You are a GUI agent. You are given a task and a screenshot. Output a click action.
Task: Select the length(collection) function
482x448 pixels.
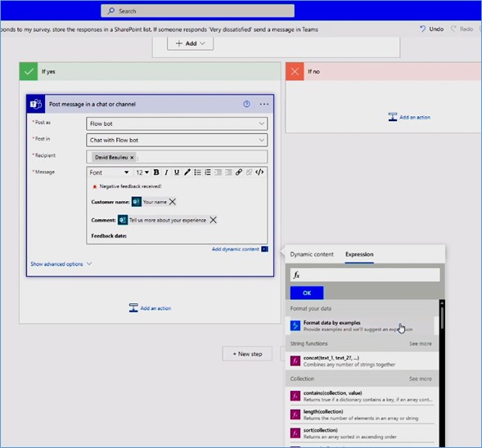363,414
